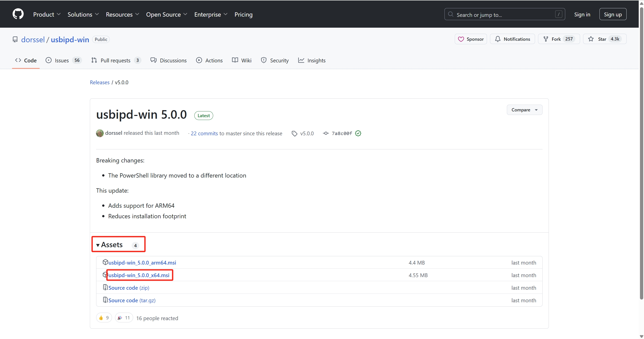Click the commit icon beside 7a8c00f
Viewport: 644px width, 339px height.
tap(326, 133)
